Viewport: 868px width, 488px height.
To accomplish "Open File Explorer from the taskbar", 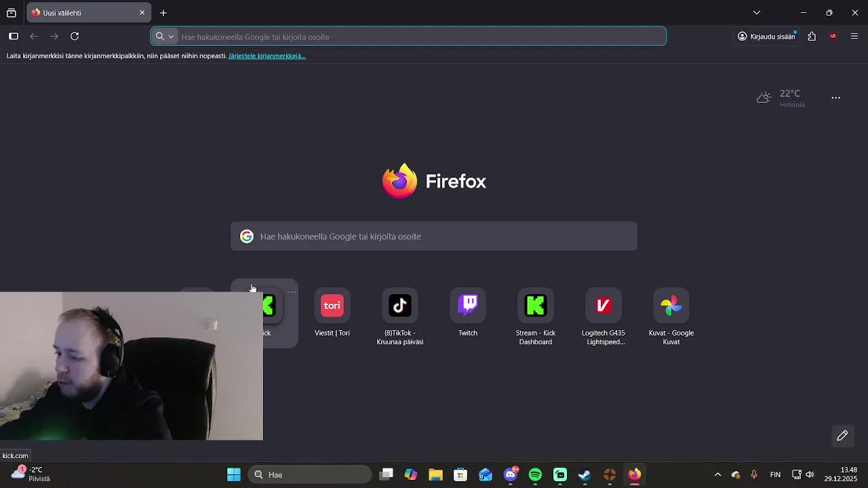I will click(x=435, y=474).
